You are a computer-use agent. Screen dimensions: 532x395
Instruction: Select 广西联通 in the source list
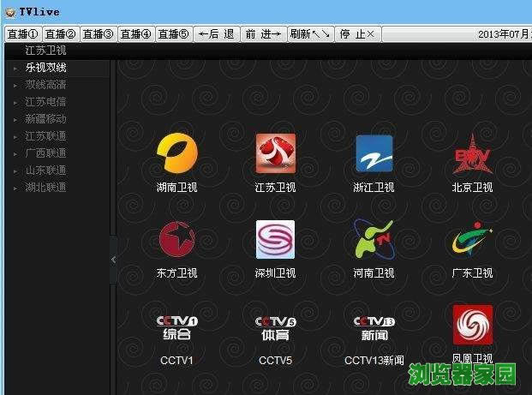[x=45, y=153]
